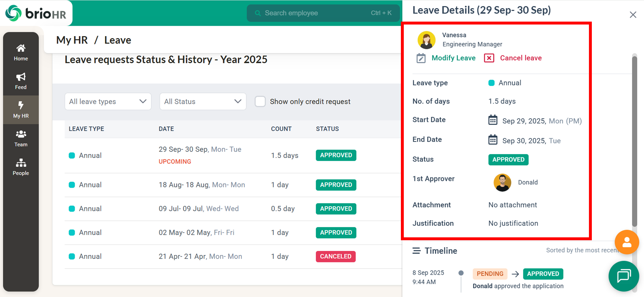Click the Cancel leave link

pos(521,58)
